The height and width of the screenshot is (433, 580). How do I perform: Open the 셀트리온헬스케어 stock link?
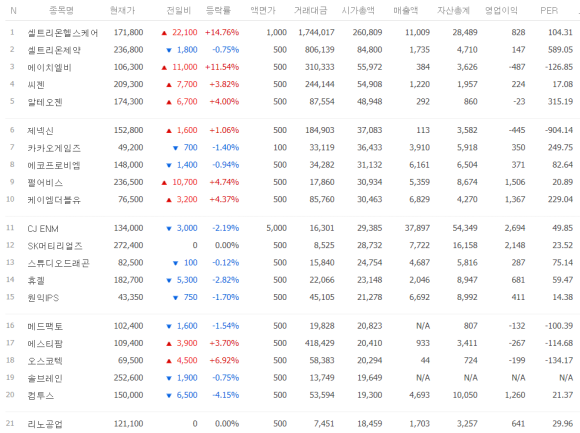pos(63,33)
